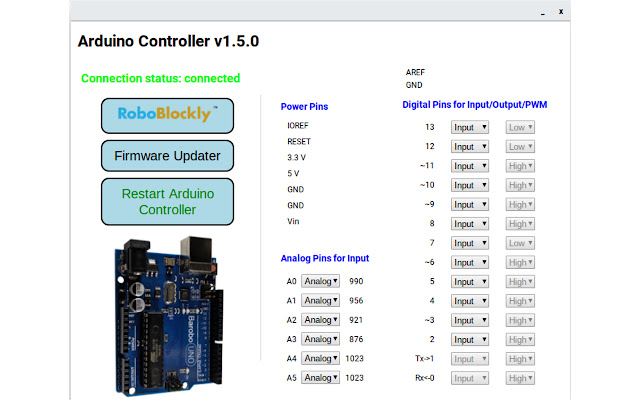Open A1 Analog mode dropdown

pos(320,301)
